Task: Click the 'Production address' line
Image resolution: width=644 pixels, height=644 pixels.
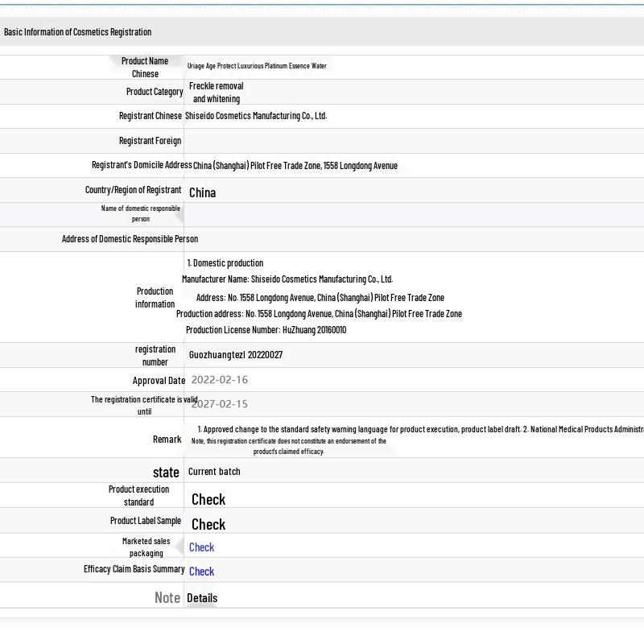Action: [x=319, y=314]
